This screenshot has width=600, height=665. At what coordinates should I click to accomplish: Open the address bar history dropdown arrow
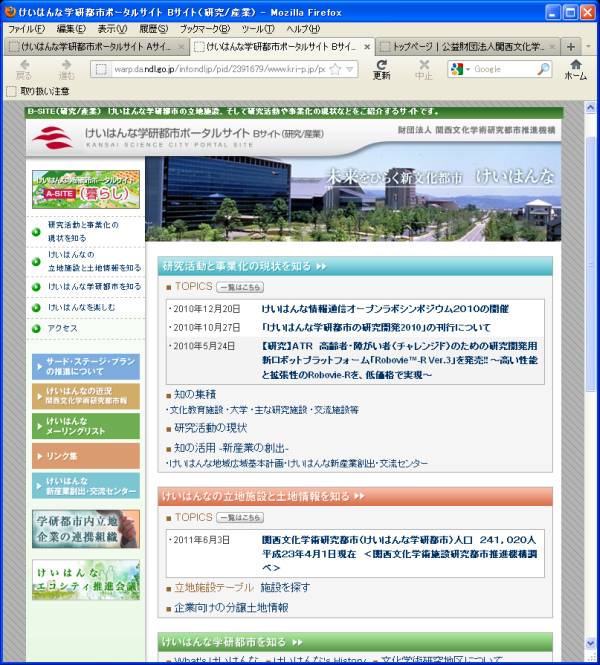click(x=350, y=69)
